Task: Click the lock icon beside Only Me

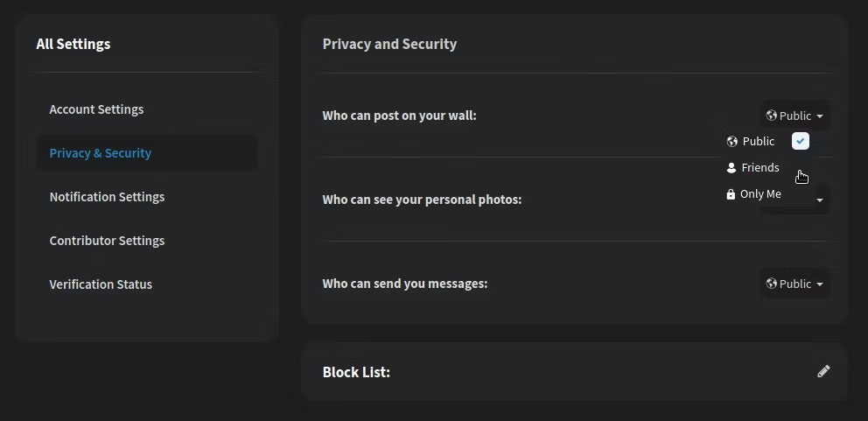Action: point(731,194)
